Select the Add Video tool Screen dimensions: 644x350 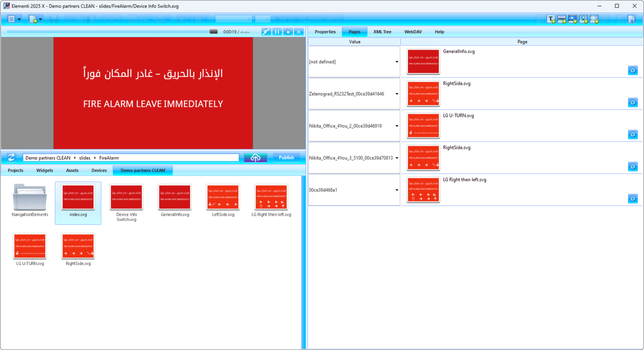tap(573, 19)
